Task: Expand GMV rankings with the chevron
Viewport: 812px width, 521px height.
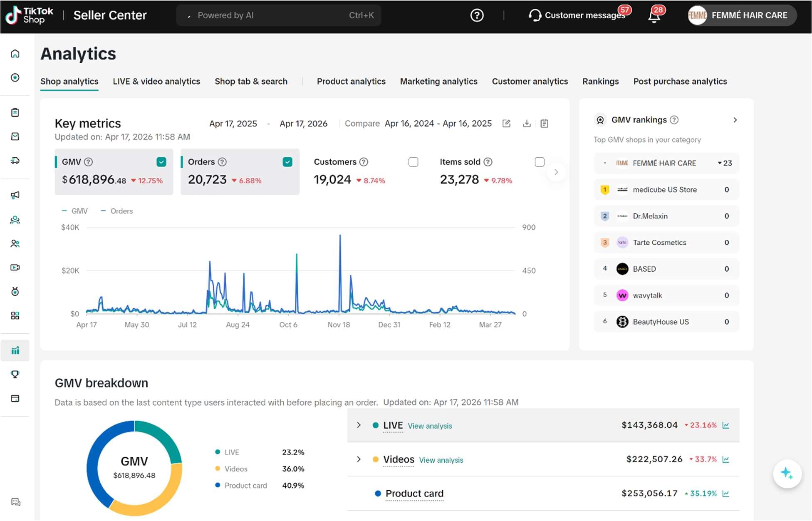Action: [x=735, y=120]
